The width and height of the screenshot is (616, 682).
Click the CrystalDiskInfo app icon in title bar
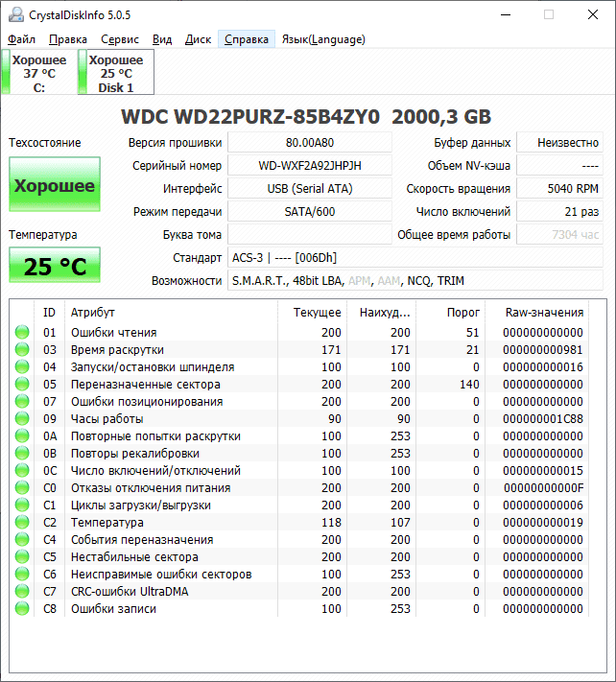[x=14, y=14]
